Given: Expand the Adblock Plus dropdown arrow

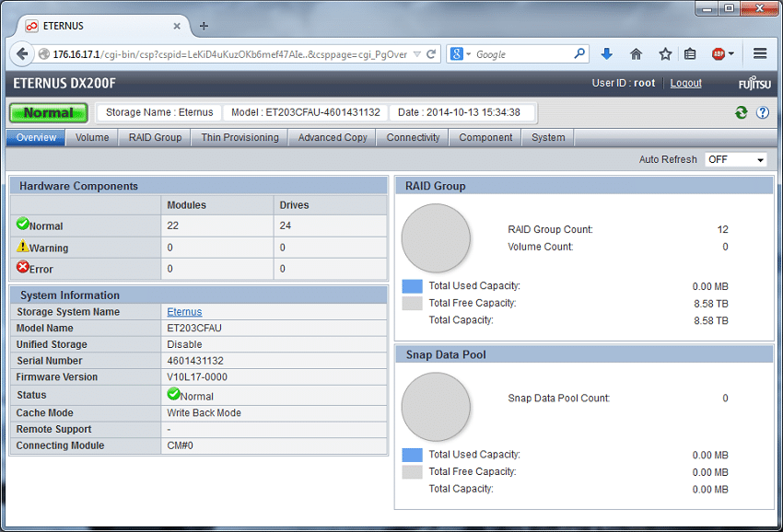Looking at the screenshot, I should pos(731,54).
